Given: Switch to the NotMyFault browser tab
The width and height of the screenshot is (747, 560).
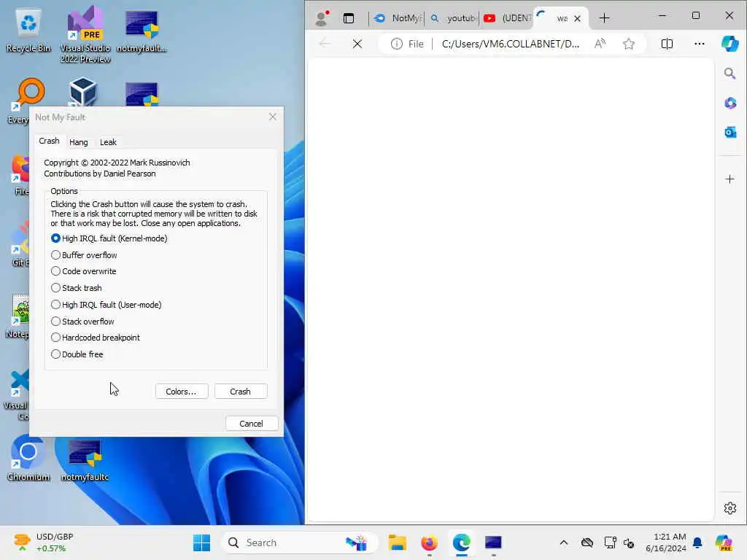Looking at the screenshot, I should [398, 18].
